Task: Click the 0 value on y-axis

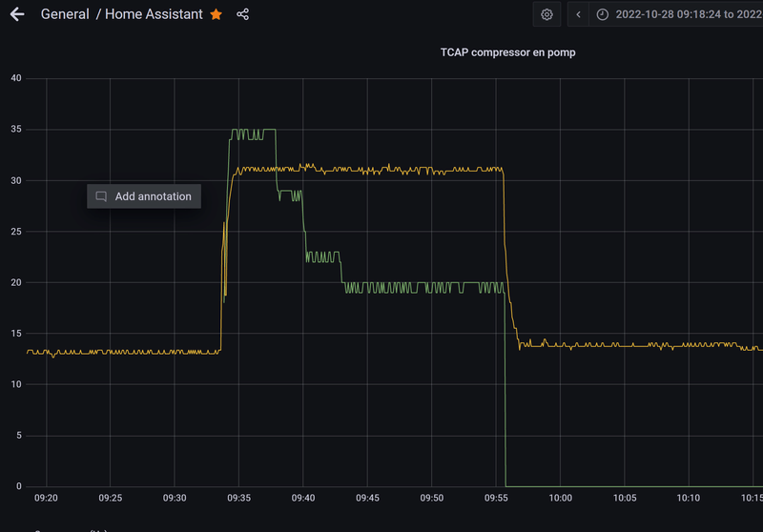Action: point(19,486)
